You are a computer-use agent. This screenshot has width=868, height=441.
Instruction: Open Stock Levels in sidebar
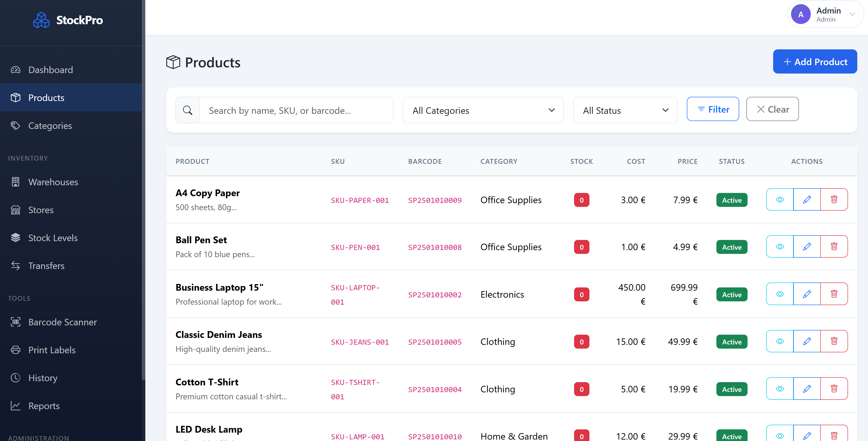(53, 238)
